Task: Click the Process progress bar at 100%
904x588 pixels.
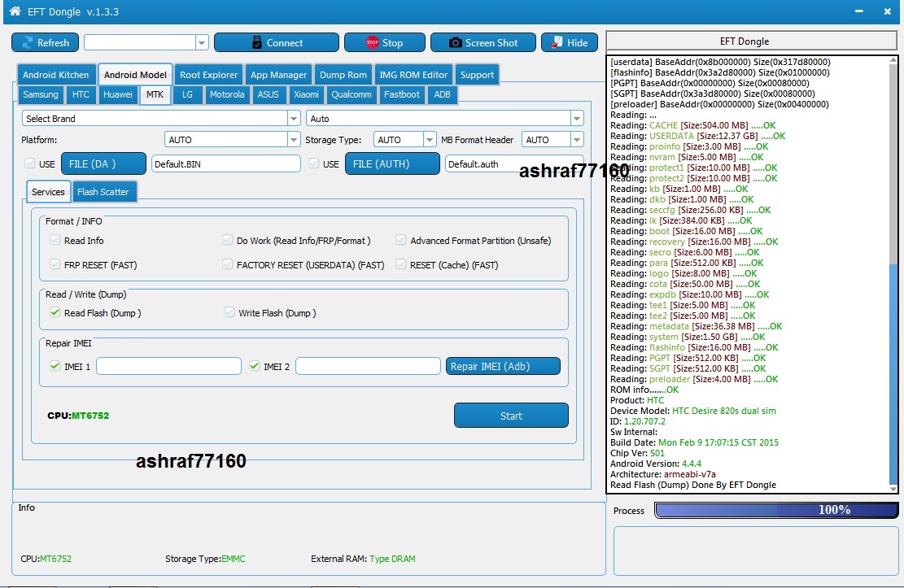Action: tap(776, 510)
